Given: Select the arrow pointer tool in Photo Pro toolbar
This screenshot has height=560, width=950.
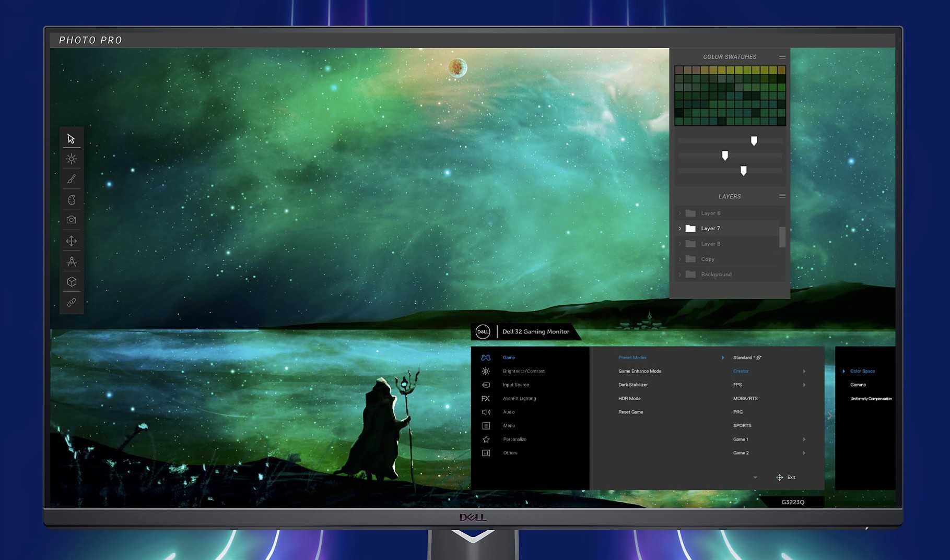Looking at the screenshot, I should coord(71,139).
